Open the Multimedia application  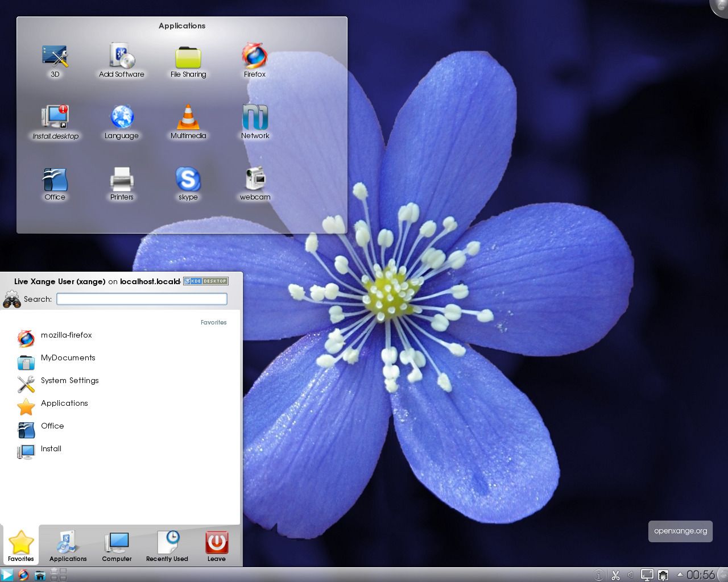[188, 118]
